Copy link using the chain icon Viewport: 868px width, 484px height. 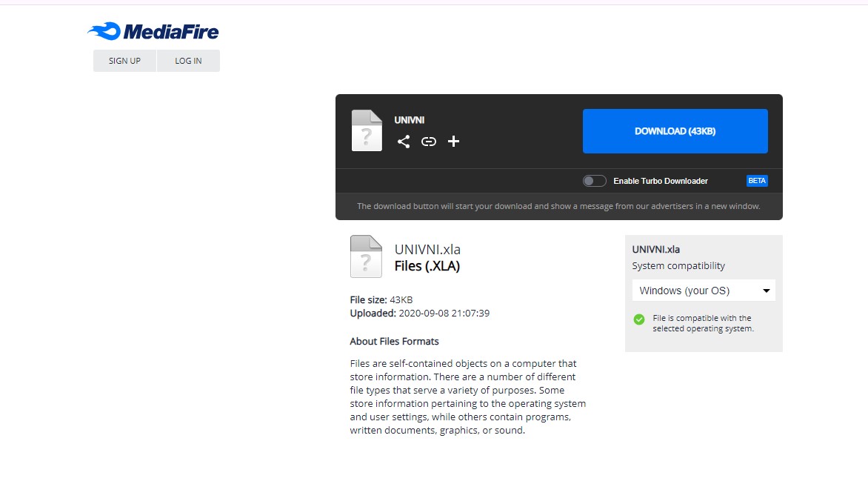[x=429, y=142]
